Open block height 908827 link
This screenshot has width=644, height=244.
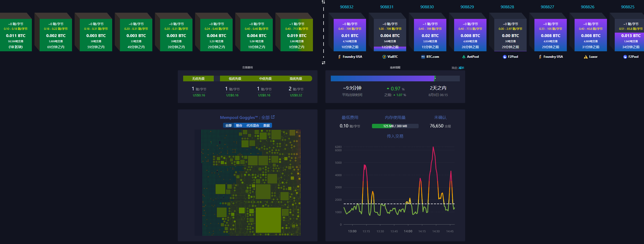[547, 7]
